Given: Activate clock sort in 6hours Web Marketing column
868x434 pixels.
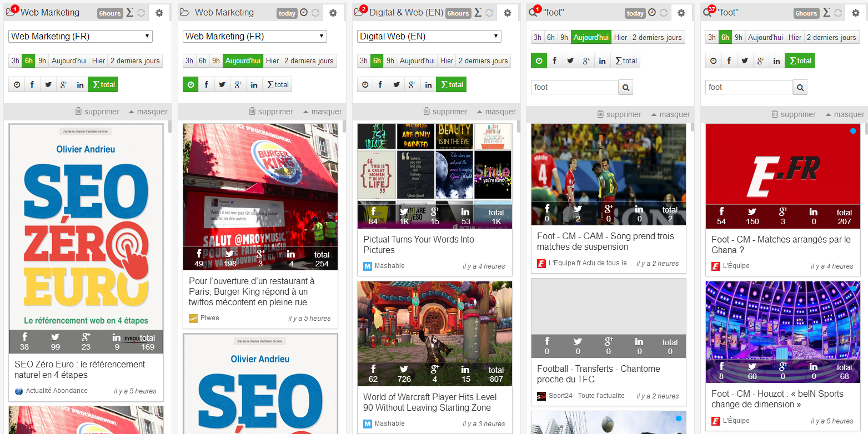Looking at the screenshot, I should click(x=16, y=84).
